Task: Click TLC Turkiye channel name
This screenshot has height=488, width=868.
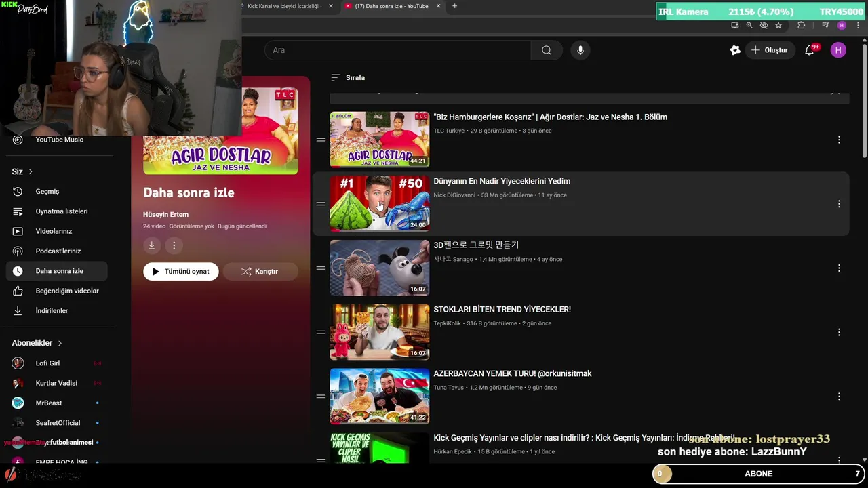Action: (449, 131)
